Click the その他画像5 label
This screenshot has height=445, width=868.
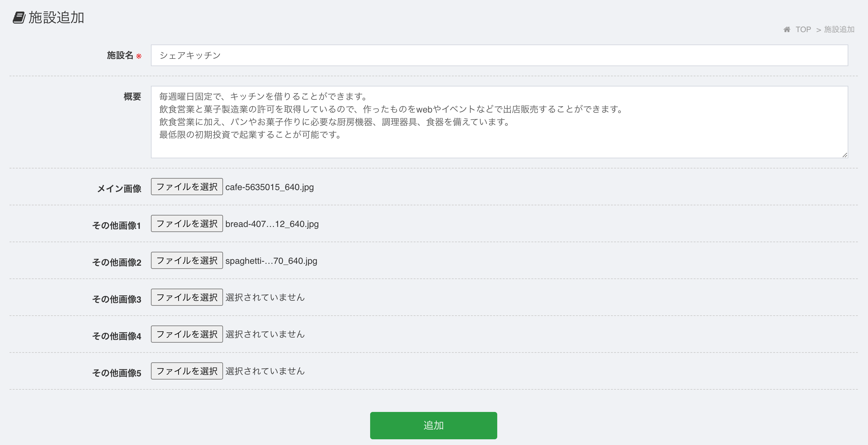[x=117, y=373]
